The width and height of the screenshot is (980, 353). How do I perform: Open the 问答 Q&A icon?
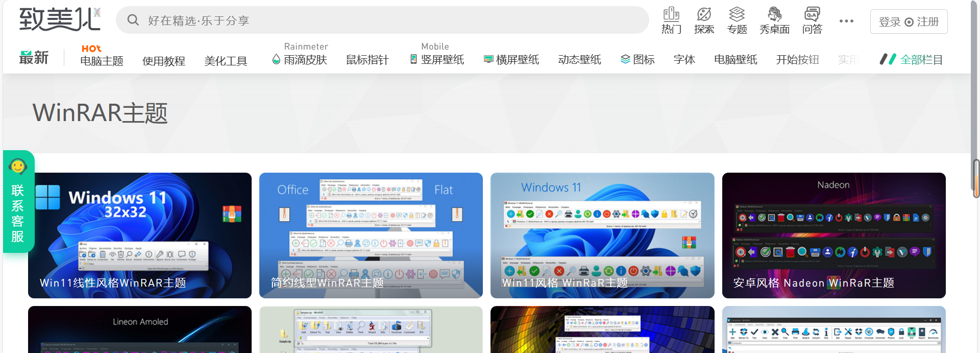click(812, 20)
